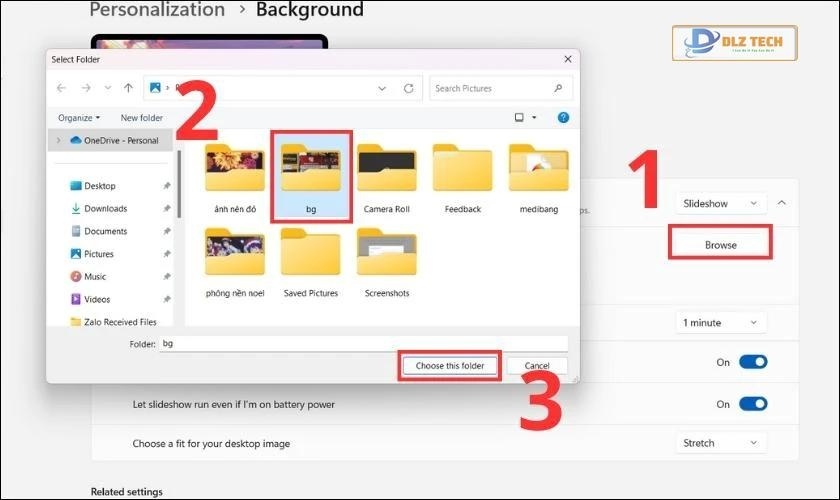Refresh the folder view
The height and width of the screenshot is (500, 840).
click(408, 88)
